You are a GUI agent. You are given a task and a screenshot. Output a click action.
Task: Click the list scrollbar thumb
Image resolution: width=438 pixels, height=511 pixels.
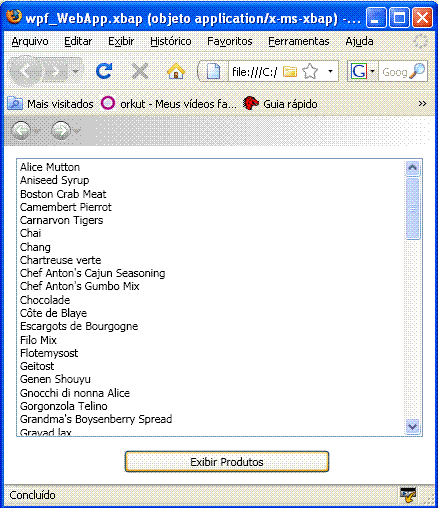(x=412, y=208)
